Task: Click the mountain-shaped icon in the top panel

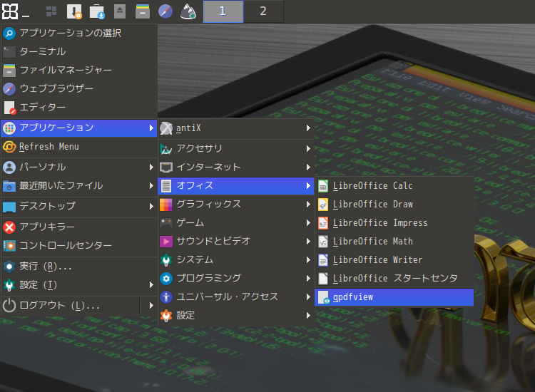Action: pyautogui.click(x=188, y=11)
